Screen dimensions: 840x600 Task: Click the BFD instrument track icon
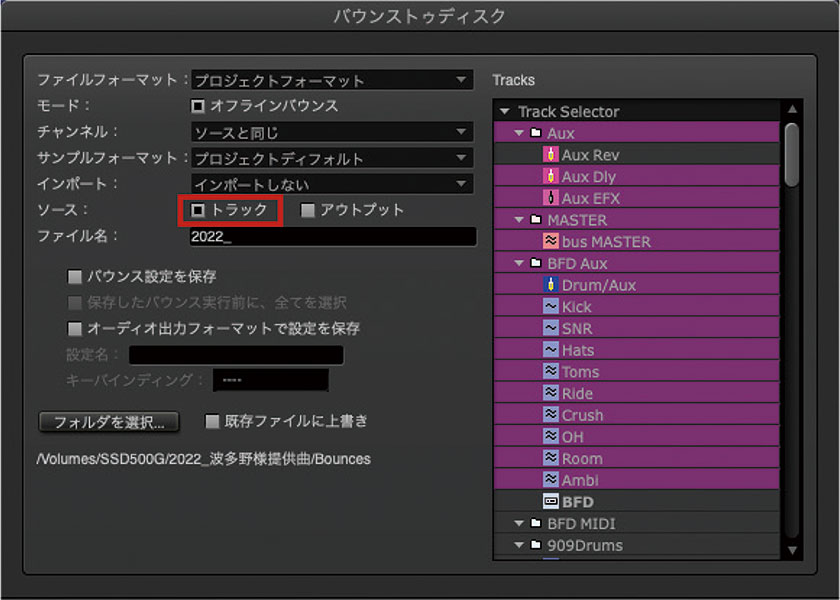[551, 502]
